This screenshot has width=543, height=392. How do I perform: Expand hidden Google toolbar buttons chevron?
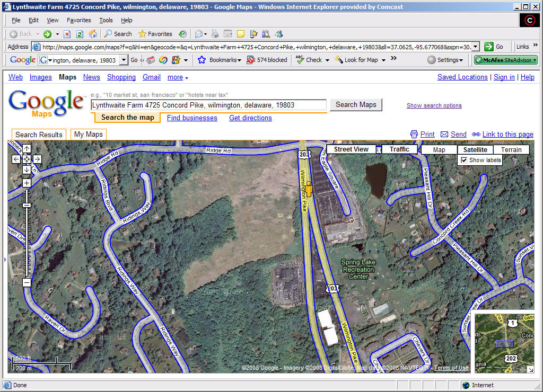(x=393, y=58)
